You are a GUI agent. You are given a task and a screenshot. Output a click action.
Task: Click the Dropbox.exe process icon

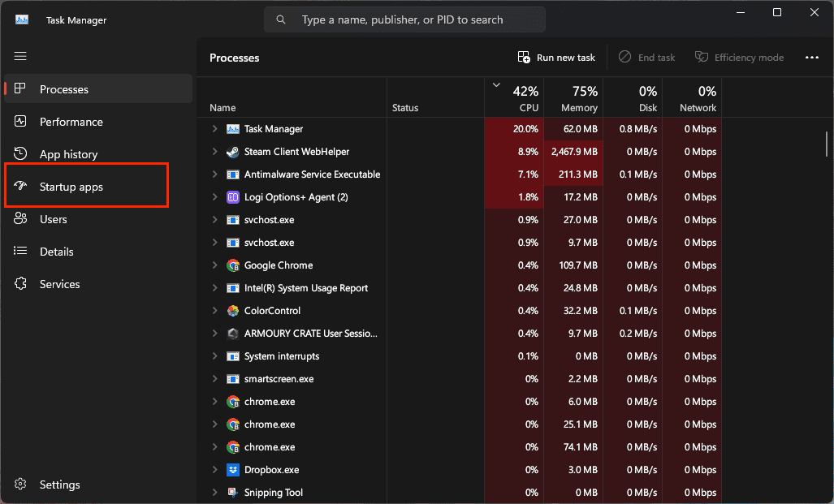click(x=232, y=470)
